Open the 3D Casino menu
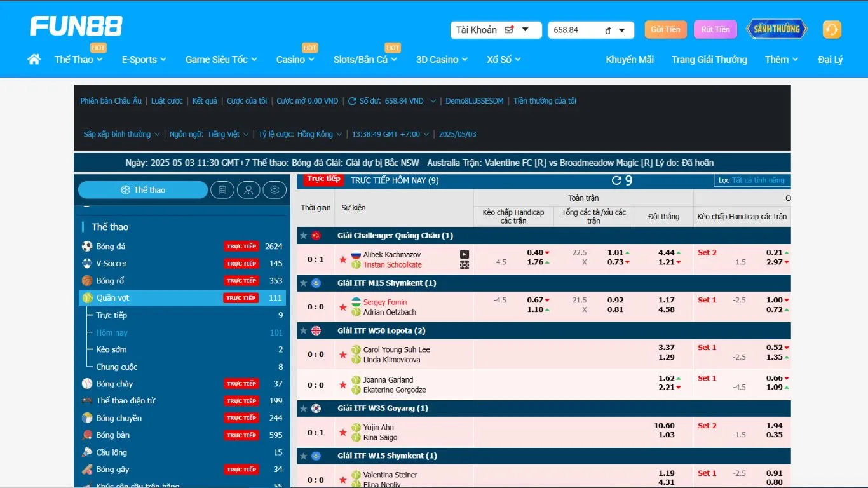 coord(442,59)
